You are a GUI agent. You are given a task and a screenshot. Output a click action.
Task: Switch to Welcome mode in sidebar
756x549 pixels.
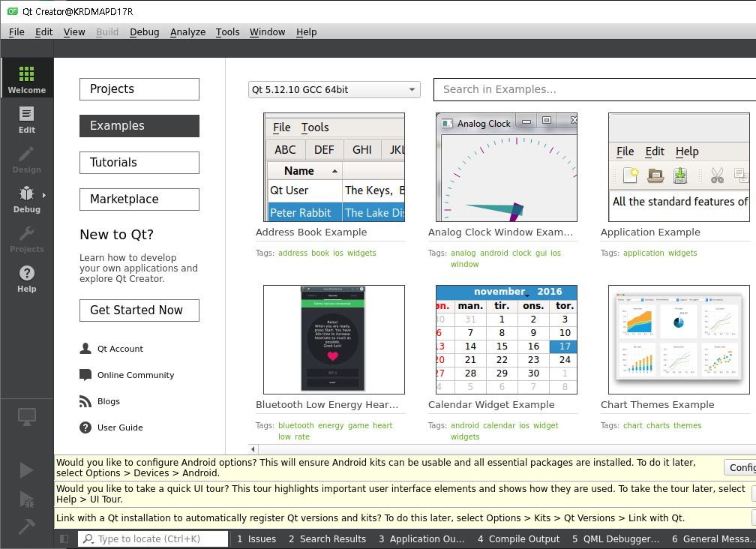click(x=26, y=78)
